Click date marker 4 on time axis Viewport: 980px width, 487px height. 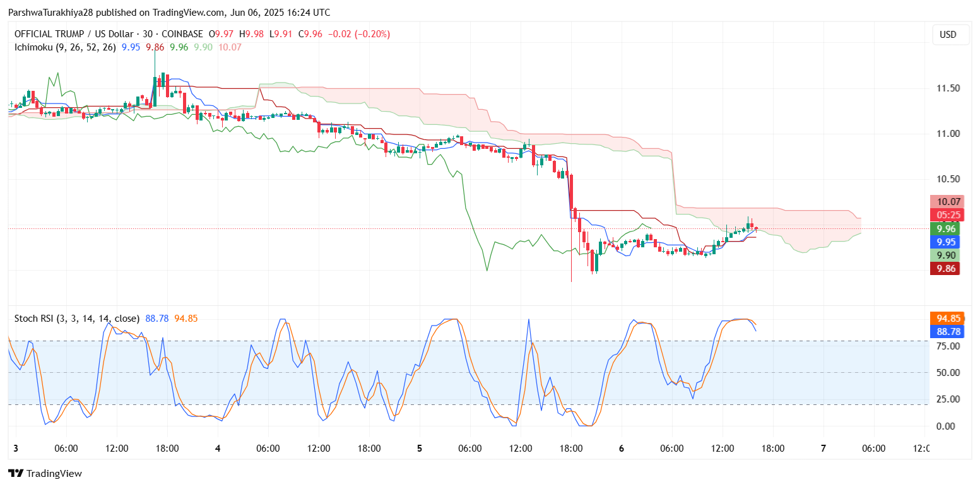point(218,449)
